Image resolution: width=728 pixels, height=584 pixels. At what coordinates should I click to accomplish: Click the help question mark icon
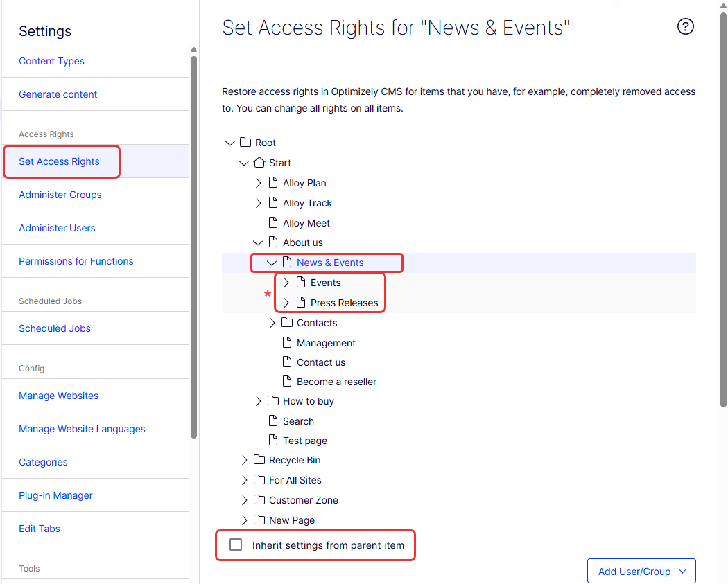(685, 27)
